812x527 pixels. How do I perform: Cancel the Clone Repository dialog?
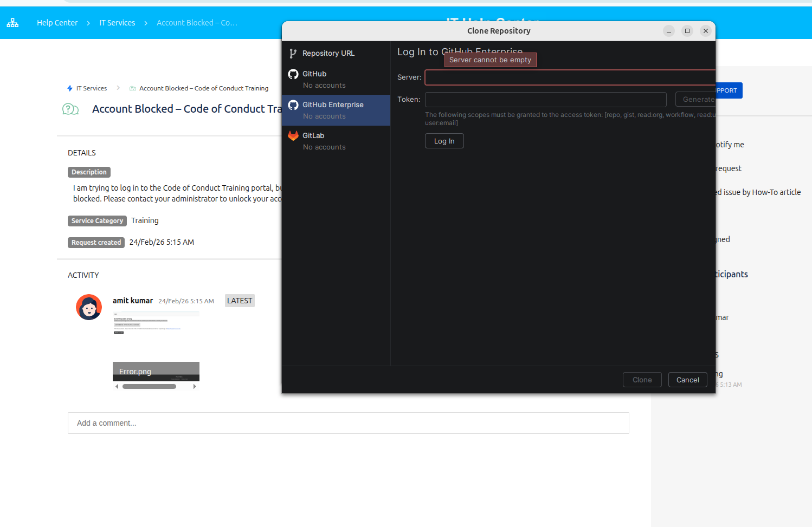[x=688, y=380]
